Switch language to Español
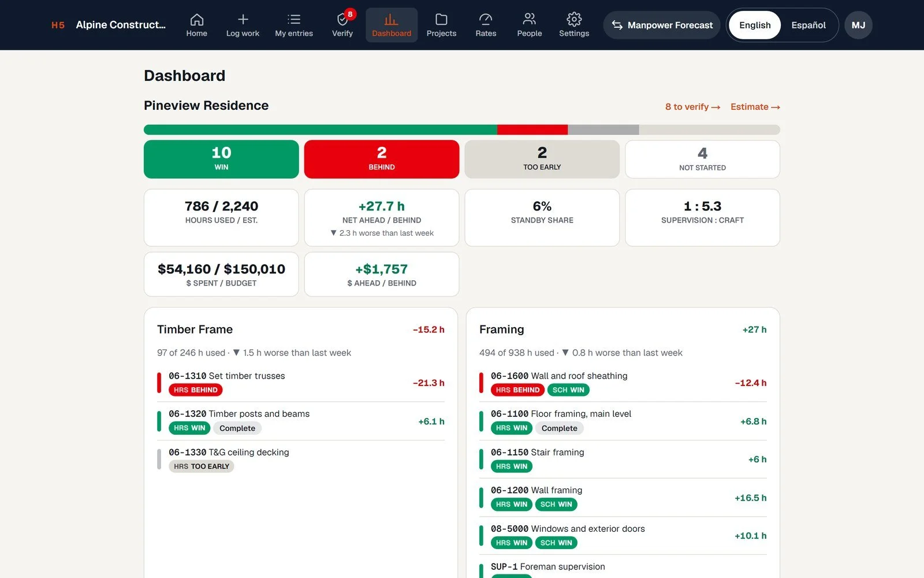The height and width of the screenshot is (578, 924). point(808,25)
